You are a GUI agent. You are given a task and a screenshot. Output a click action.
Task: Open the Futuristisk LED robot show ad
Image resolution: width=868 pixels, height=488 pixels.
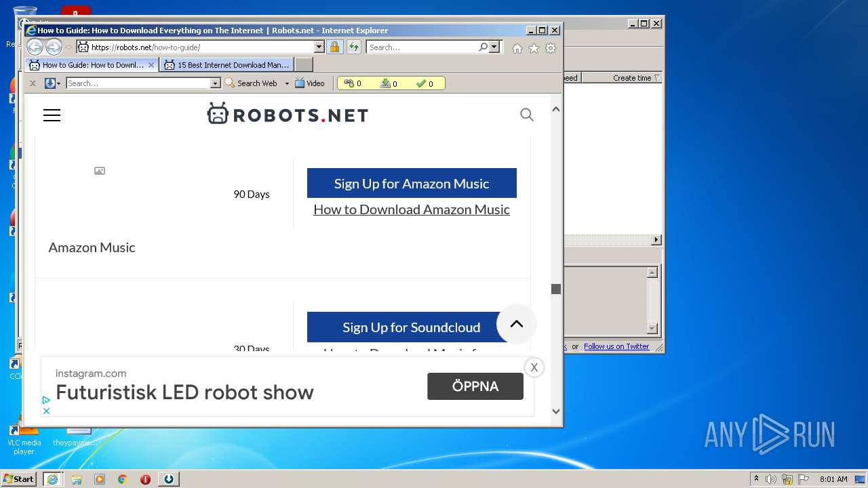pos(184,392)
